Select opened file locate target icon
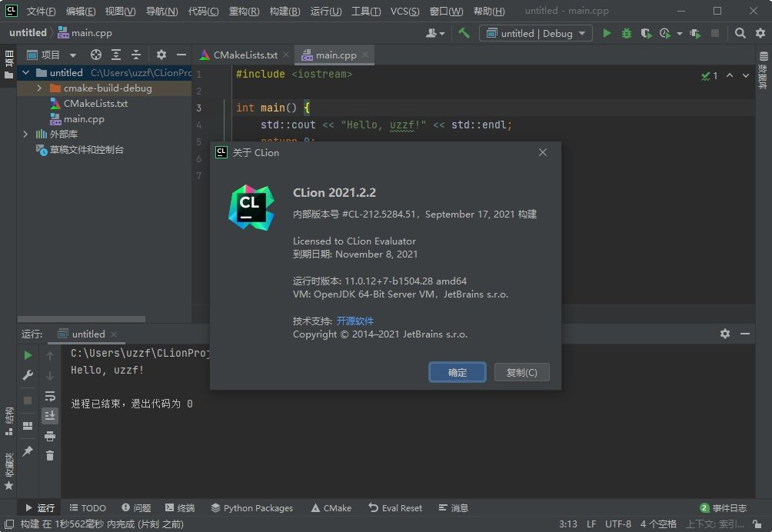This screenshot has height=532, width=772. coord(96,55)
